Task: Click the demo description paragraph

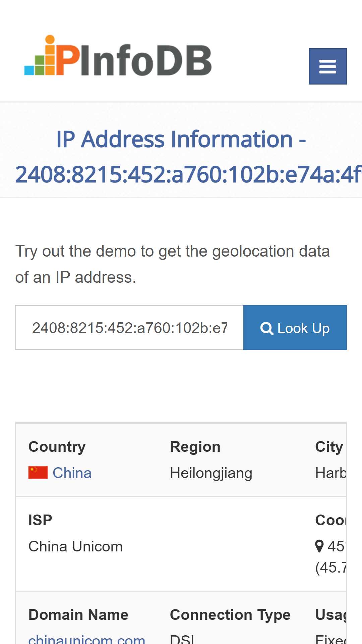Action: pyautogui.click(x=173, y=264)
